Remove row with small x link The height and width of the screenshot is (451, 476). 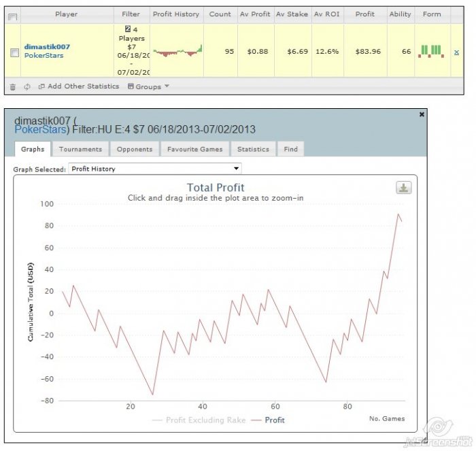[x=456, y=52]
